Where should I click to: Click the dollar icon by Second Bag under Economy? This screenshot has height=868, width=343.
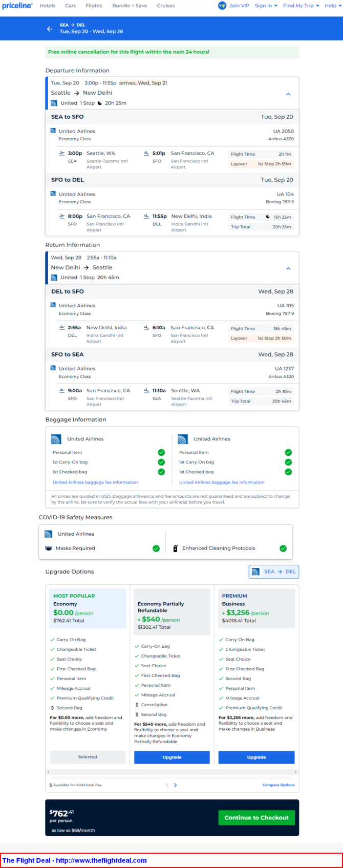click(x=52, y=708)
